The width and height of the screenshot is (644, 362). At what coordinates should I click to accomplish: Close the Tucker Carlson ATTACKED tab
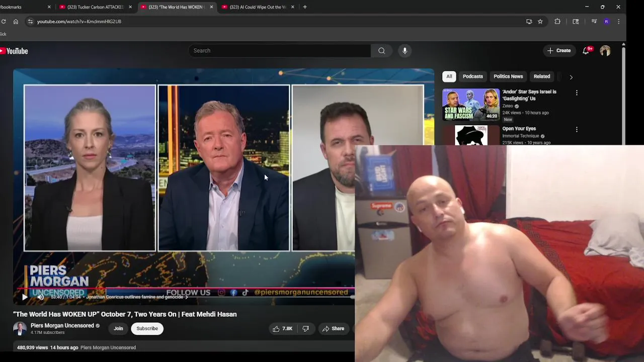130,7
